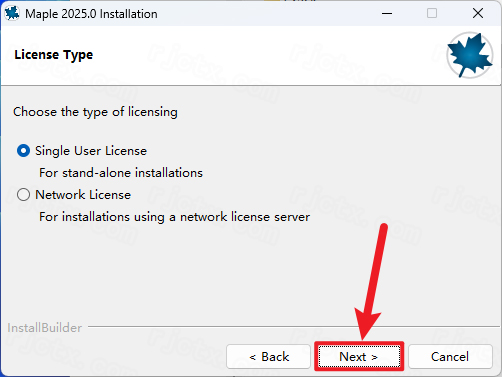502x377 pixels.
Task: Click the network license server description text
Action: click(x=174, y=217)
